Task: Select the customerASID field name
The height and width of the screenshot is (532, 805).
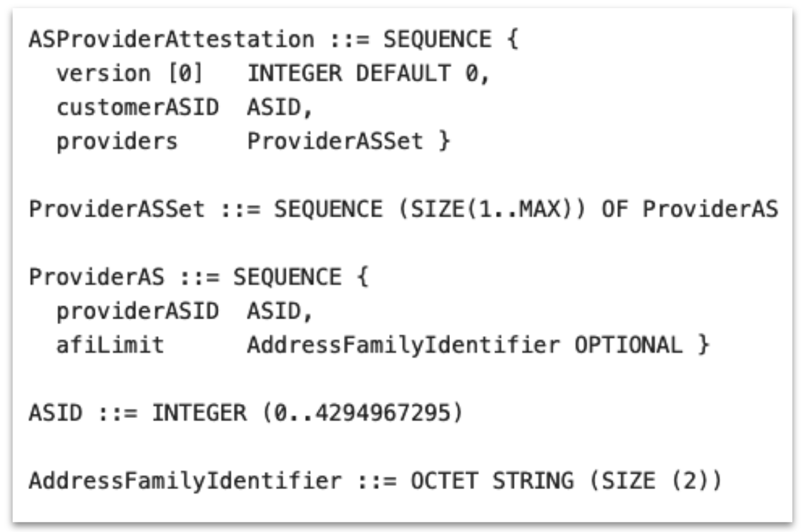Action: pos(138,108)
